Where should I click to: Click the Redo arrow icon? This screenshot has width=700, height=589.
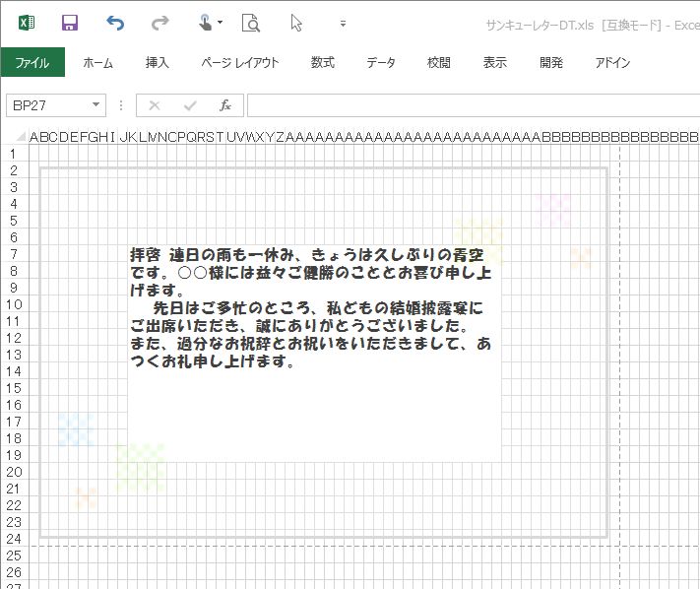pyautogui.click(x=159, y=23)
